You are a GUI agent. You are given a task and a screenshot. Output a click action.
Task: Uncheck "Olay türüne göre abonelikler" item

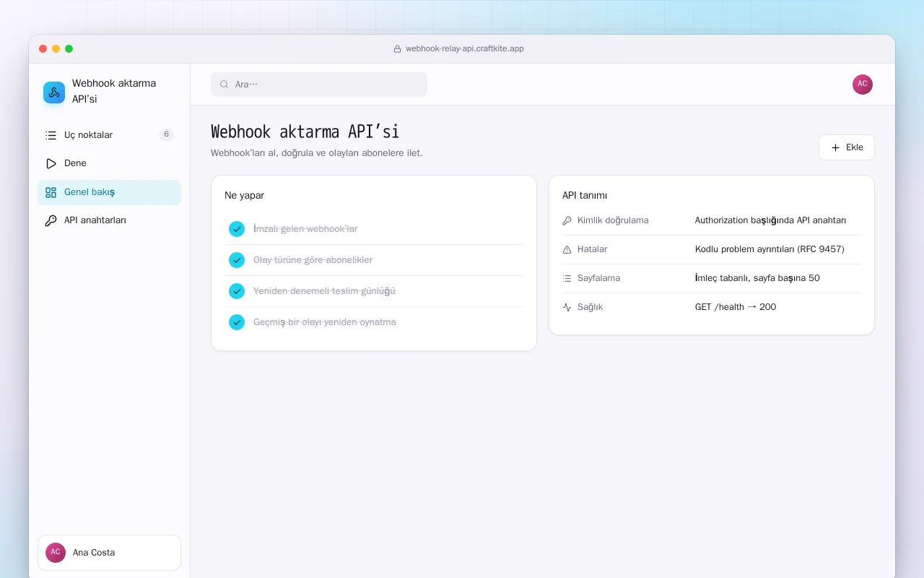(237, 260)
